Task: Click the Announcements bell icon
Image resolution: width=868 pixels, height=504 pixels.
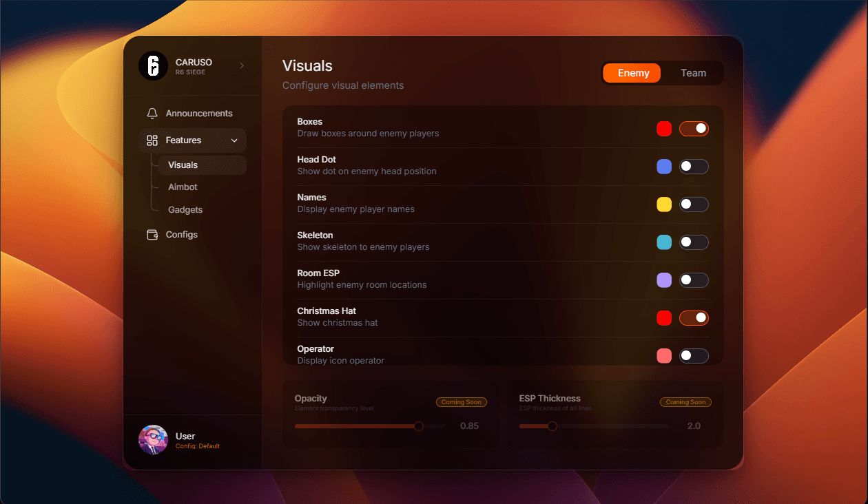Action: (152, 114)
